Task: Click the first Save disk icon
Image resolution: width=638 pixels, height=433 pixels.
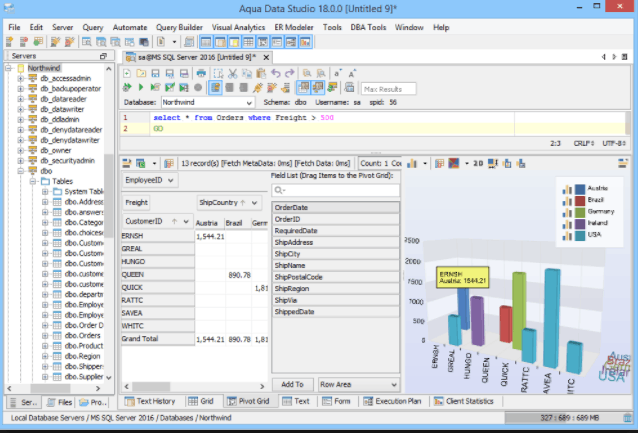Action: point(155,73)
